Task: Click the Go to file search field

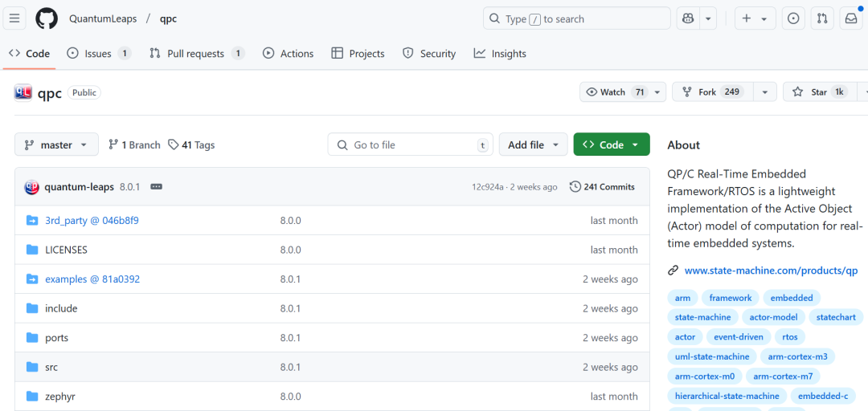Action: 410,145
